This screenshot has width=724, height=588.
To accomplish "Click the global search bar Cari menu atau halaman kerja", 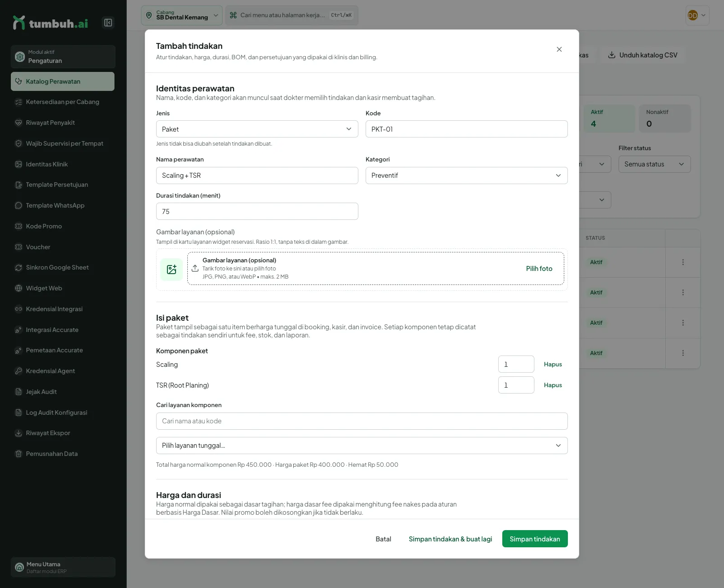I will tap(292, 15).
